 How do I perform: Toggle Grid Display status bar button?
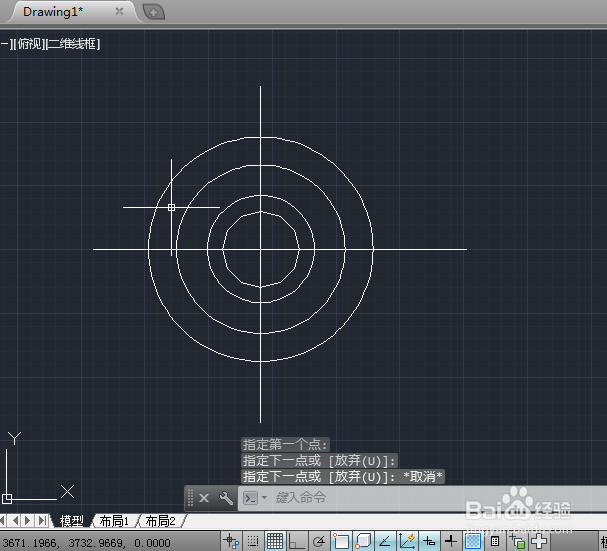(x=275, y=541)
